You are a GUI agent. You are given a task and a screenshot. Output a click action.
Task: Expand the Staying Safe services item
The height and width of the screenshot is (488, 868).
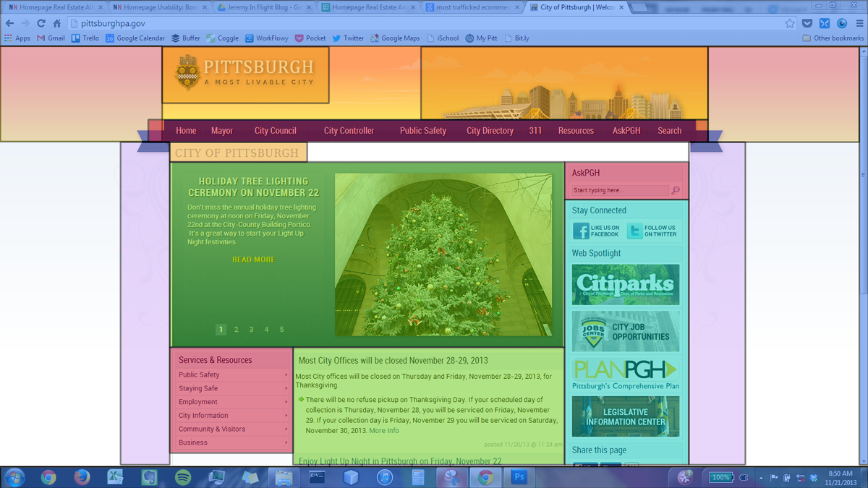click(232, 388)
